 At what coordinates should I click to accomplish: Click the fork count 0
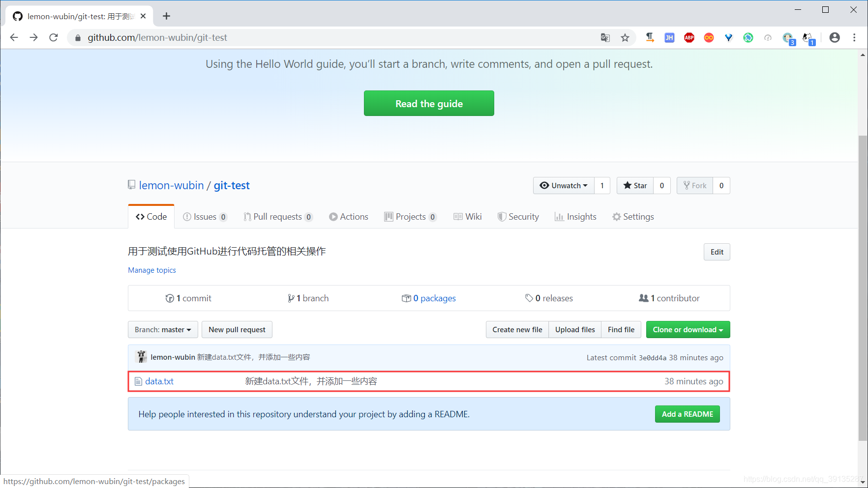click(x=721, y=185)
